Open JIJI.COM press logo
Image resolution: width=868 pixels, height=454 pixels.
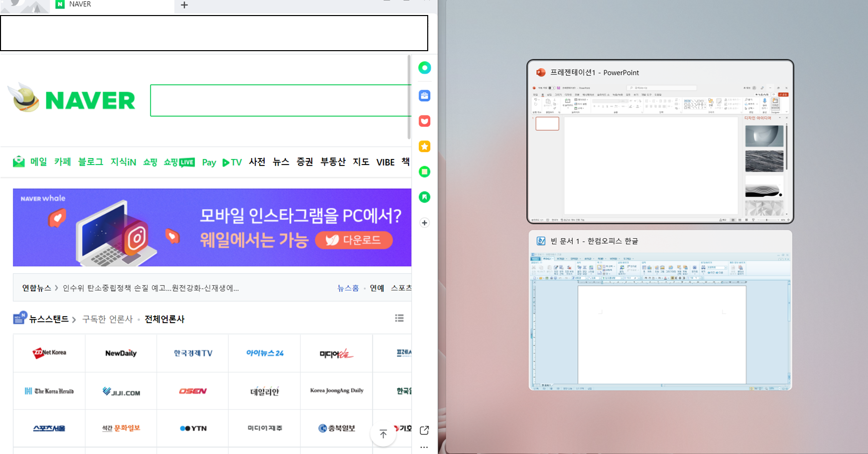(x=121, y=391)
